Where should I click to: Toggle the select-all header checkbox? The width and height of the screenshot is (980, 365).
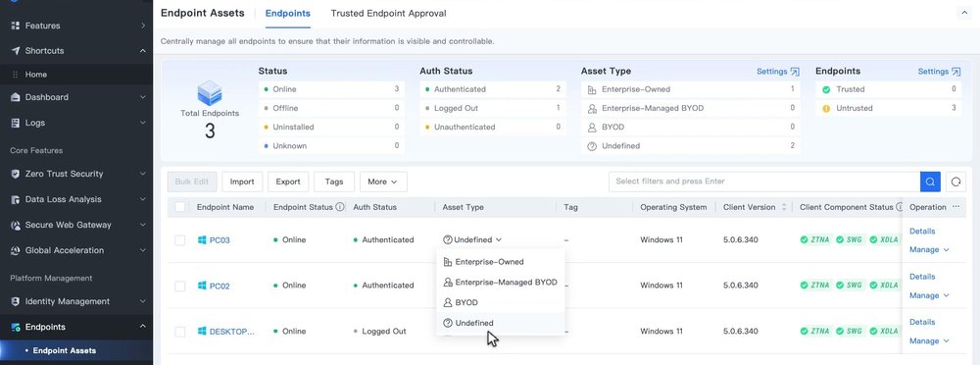pyautogui.click(x=180, y=207)
